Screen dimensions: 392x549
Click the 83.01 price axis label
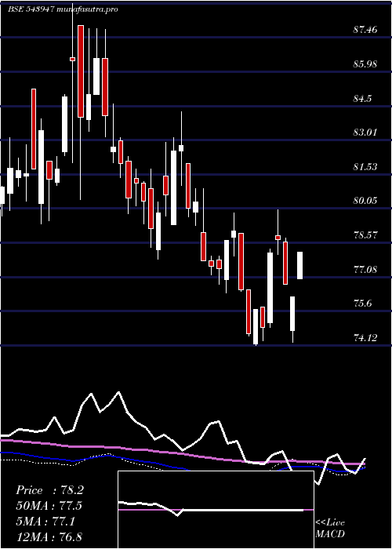tap(365, 133)
